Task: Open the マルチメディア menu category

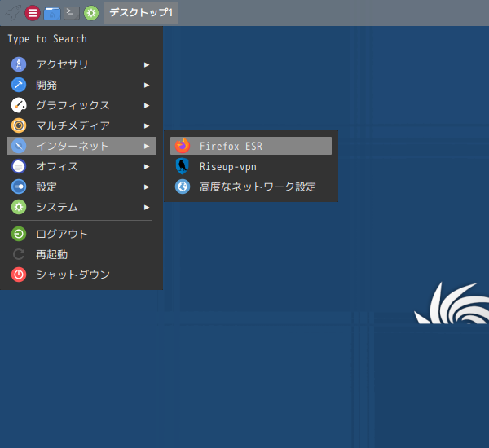Action: (x=81, y=125)
